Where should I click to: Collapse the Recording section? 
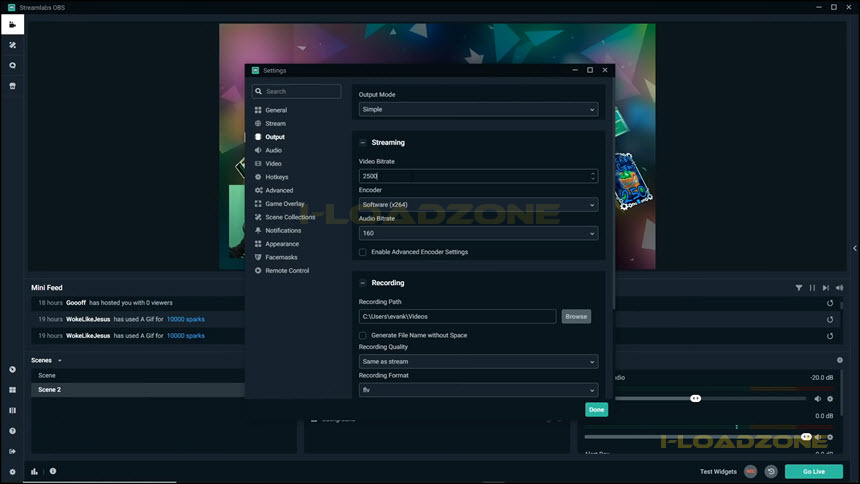[x=363, y=283]
